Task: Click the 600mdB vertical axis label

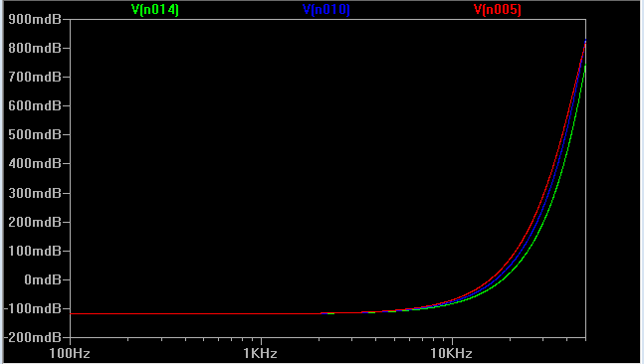Action: [x=35, y=105]
